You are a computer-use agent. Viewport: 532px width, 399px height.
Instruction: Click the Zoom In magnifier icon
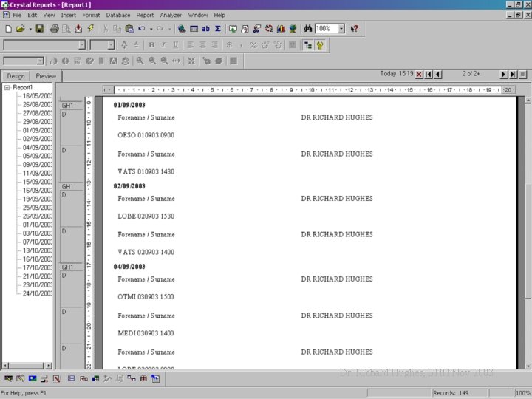click(x=140, y=61)
